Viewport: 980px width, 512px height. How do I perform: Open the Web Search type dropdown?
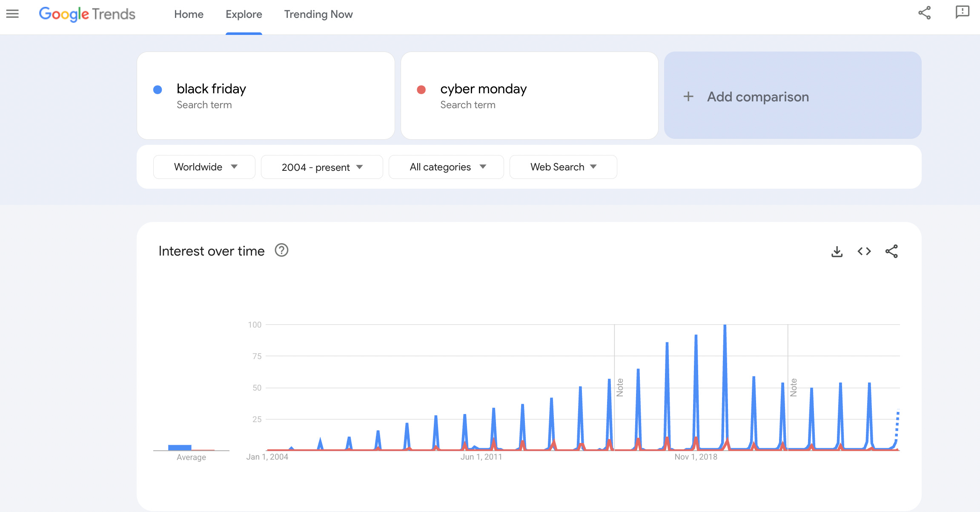pyautogui.click(x=563, y=167)
